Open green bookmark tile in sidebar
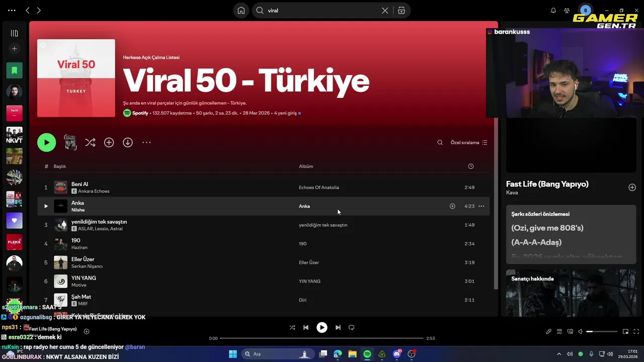This screenshot has height=362, width=644. tap(14, 70)
